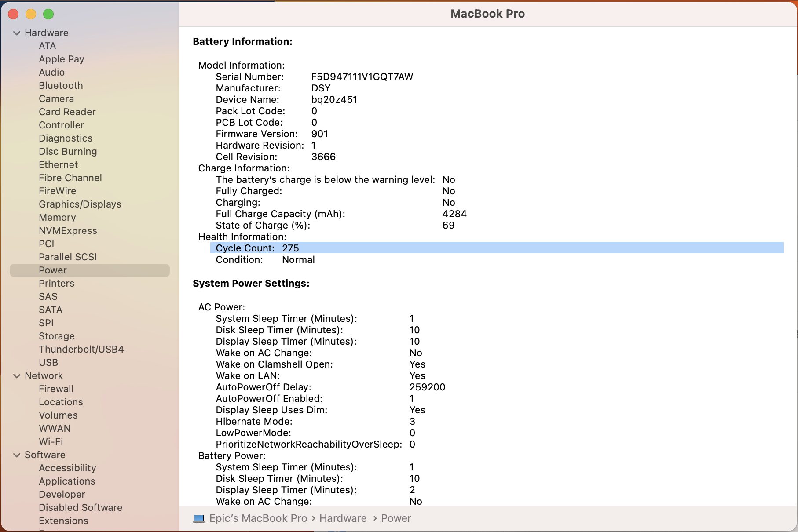Click the yellow minimize window button
This screenshot has height=532, width=798.
pos(31,14)
